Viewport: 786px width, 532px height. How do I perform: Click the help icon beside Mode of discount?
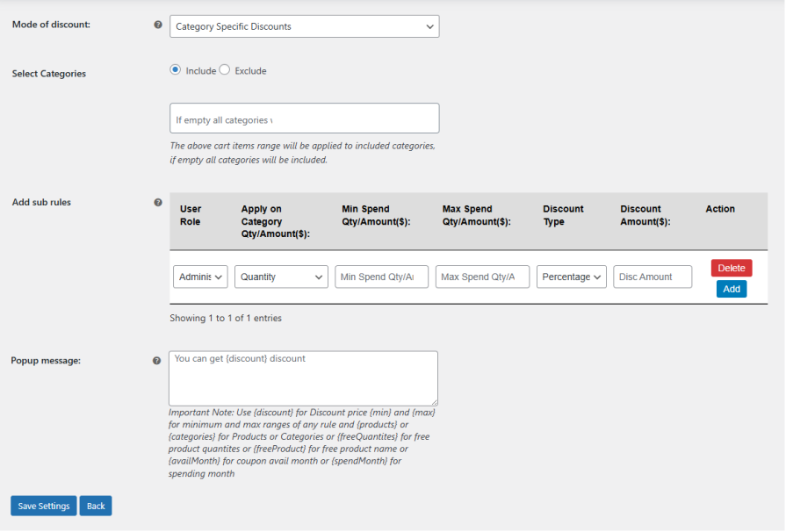click(158, 25)
